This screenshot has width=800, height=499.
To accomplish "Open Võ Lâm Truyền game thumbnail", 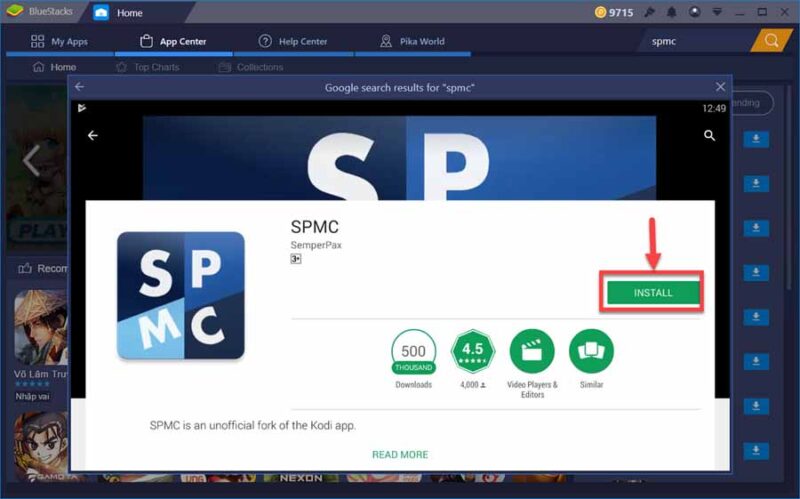I will click(x=41, y=327).
